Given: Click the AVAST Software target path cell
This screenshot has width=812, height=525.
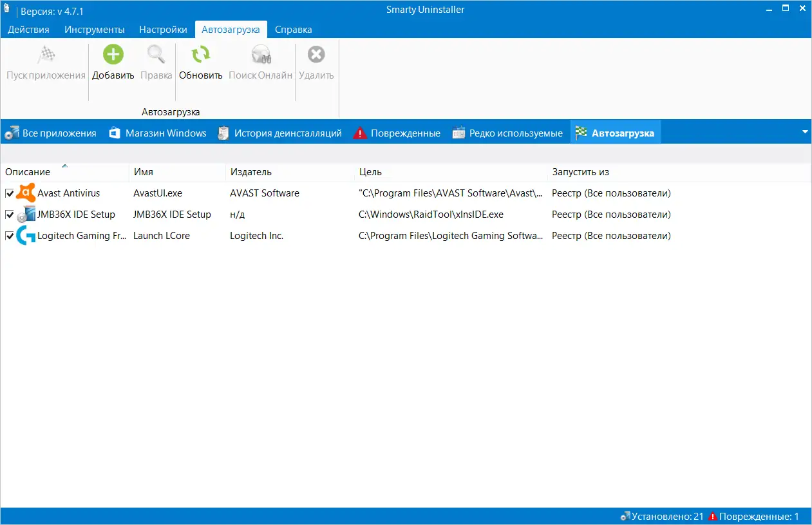Looking at the screenshot, I should 451,193.
